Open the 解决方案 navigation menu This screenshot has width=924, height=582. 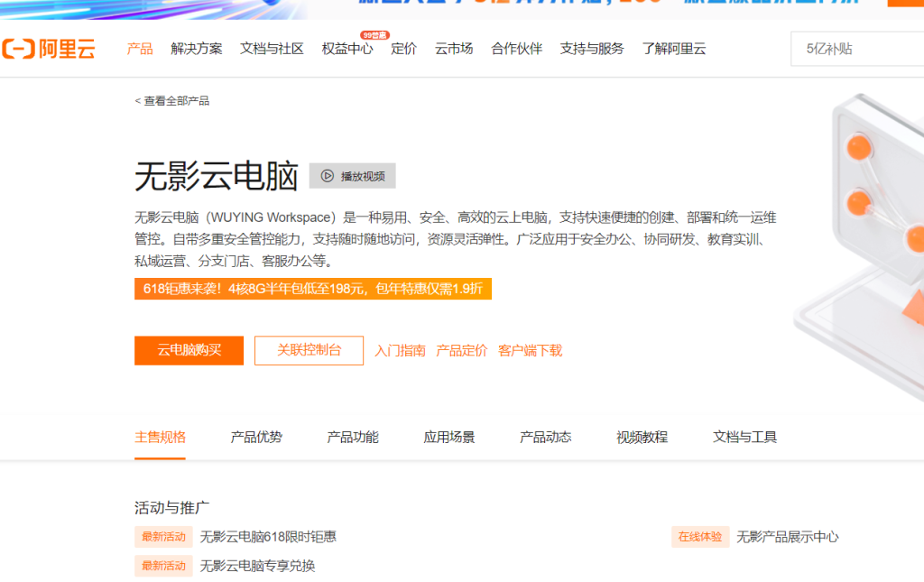click(196, 49)
